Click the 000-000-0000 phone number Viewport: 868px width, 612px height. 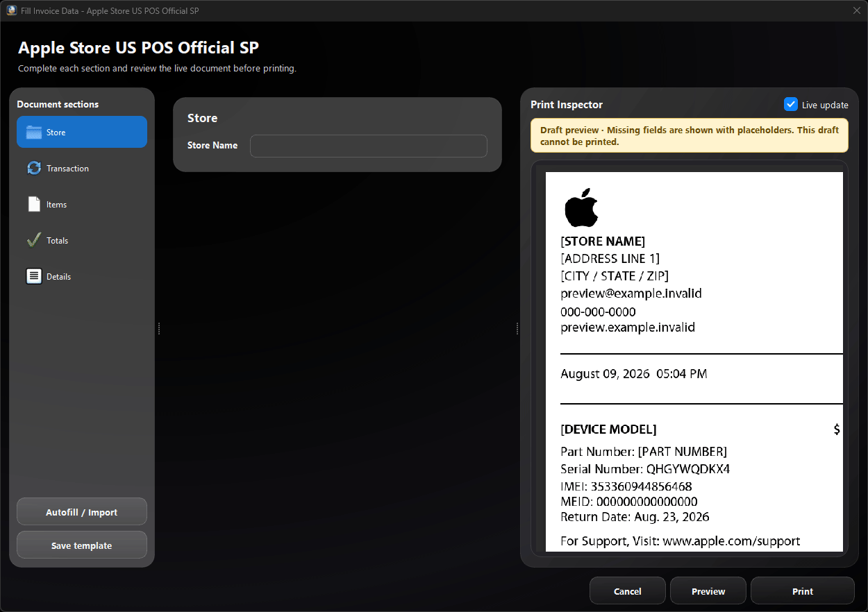(x=598, y=312)
